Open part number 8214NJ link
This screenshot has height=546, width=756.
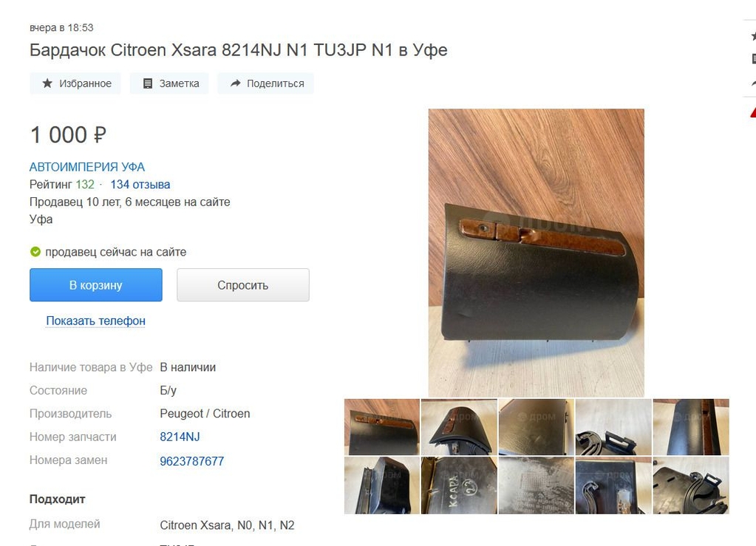pos(180,437)
